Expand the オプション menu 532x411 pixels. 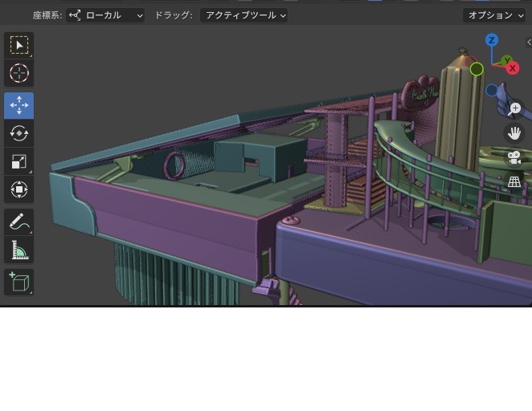coord(494,15)
